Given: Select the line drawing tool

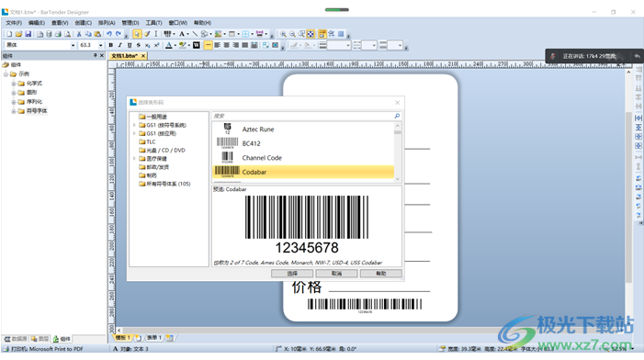Looking at the screenshot, I should 195,34.
